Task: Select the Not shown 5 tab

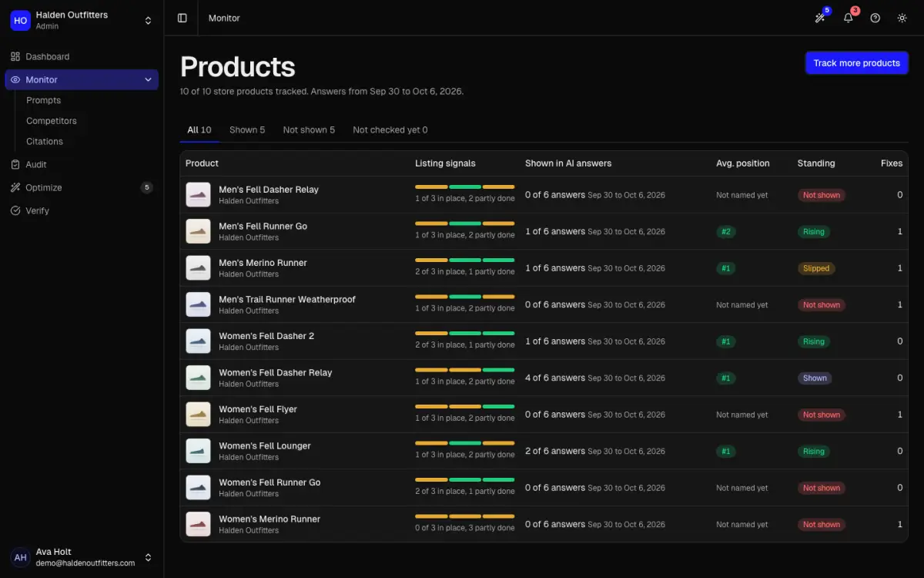Action: tap(309, 130)
